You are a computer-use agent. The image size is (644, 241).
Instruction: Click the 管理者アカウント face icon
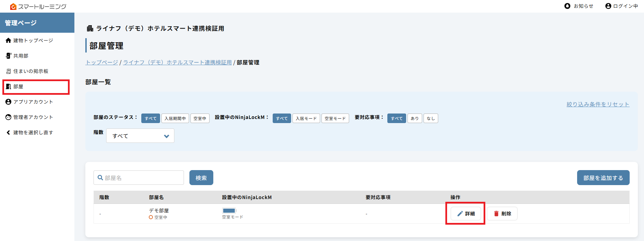click(x=9, y=117)
